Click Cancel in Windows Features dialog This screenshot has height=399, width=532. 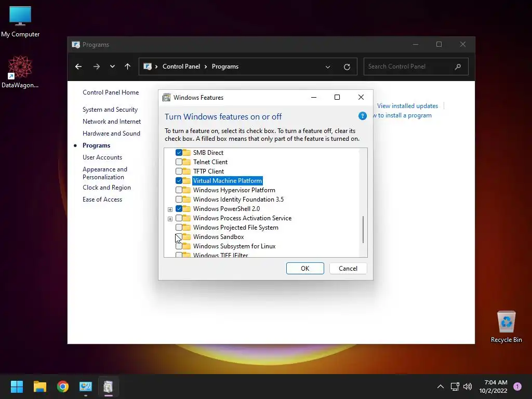pyautogui.click(x=348, y=269)
